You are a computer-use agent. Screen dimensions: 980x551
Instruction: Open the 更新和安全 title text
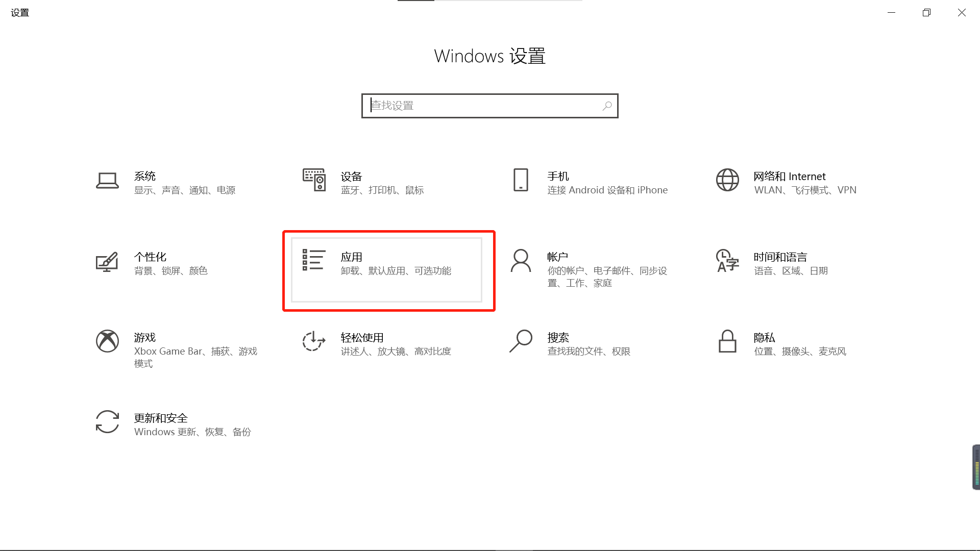pos(161,418)
